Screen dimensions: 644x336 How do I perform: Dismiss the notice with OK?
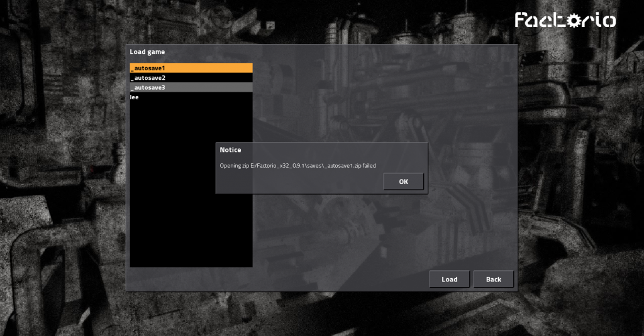403,182
